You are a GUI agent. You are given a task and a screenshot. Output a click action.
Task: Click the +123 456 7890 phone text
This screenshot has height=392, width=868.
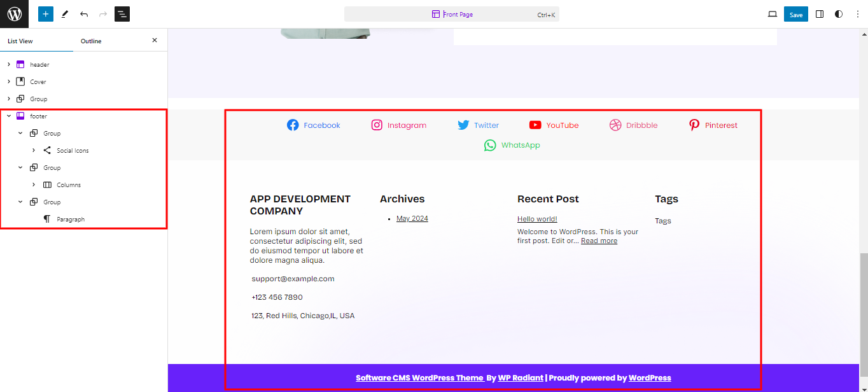tap(277, 297)
